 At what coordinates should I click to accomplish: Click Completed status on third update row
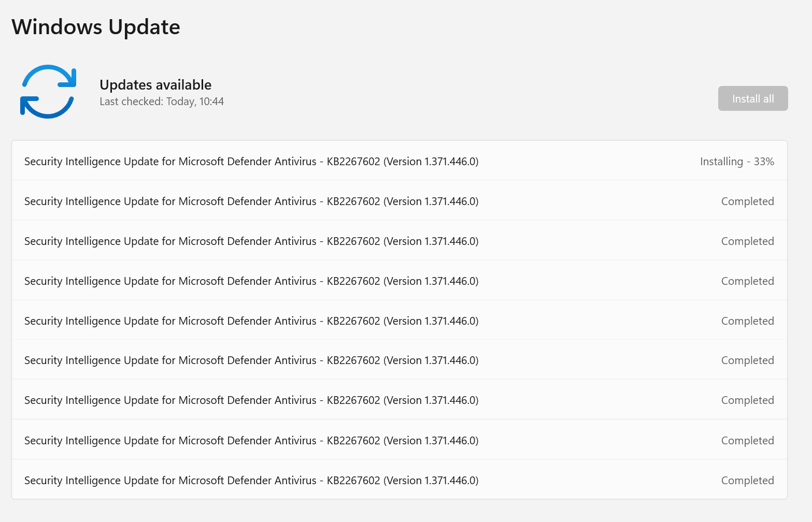coord(747,241)
